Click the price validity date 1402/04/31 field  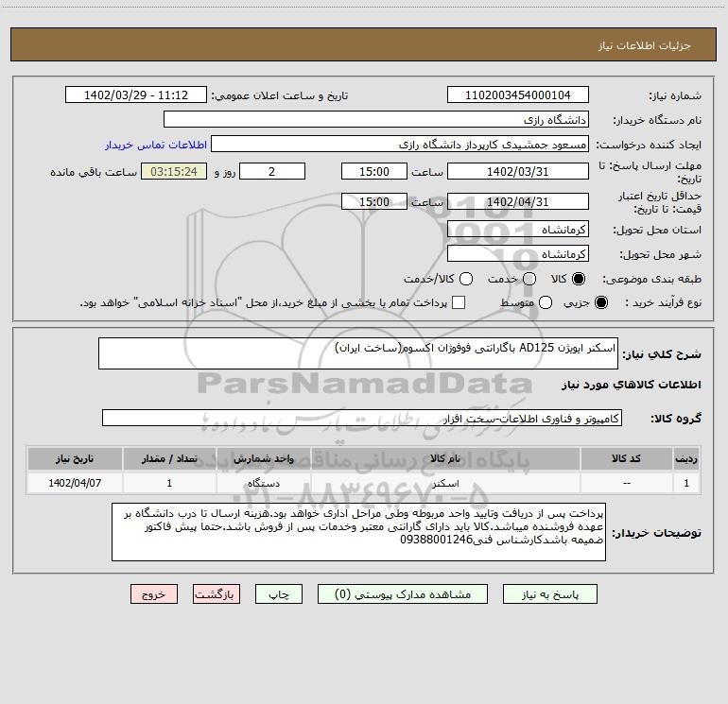[x=518, y=201]
